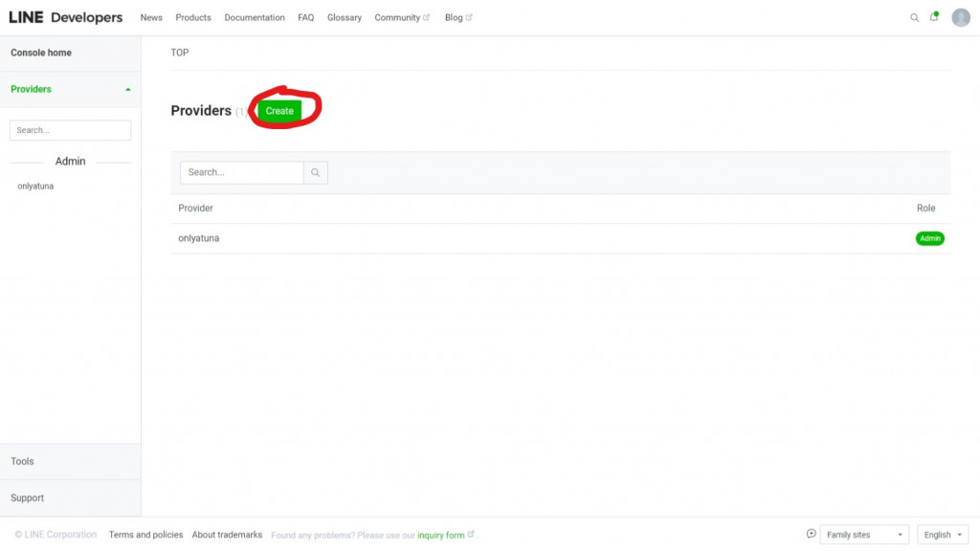Screen dimensions: 980x551
Task: Click the LINE Developers logo
Action: coord(66,17)
